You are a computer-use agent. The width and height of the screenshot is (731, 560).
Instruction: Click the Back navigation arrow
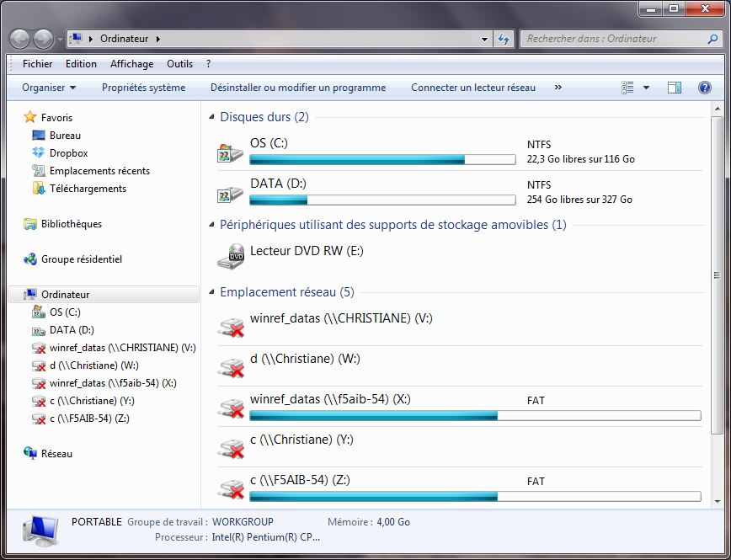click(20, 40)
